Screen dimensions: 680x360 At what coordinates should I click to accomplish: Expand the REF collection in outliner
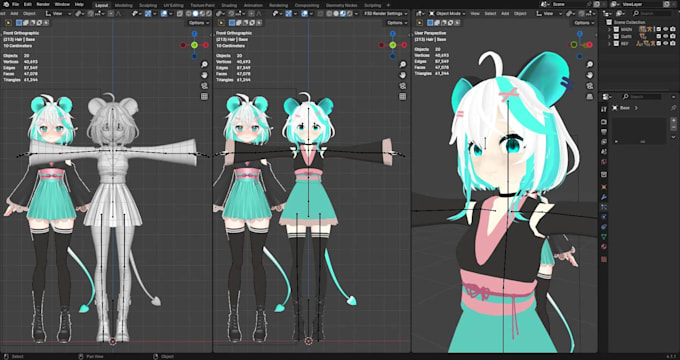click(x=609, y=44)
